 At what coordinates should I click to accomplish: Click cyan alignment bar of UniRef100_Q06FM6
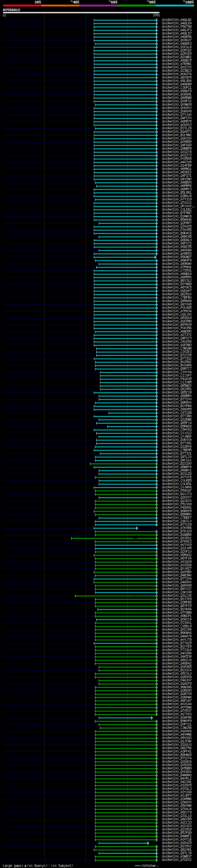pyautogui.click(x=126, y=718)
